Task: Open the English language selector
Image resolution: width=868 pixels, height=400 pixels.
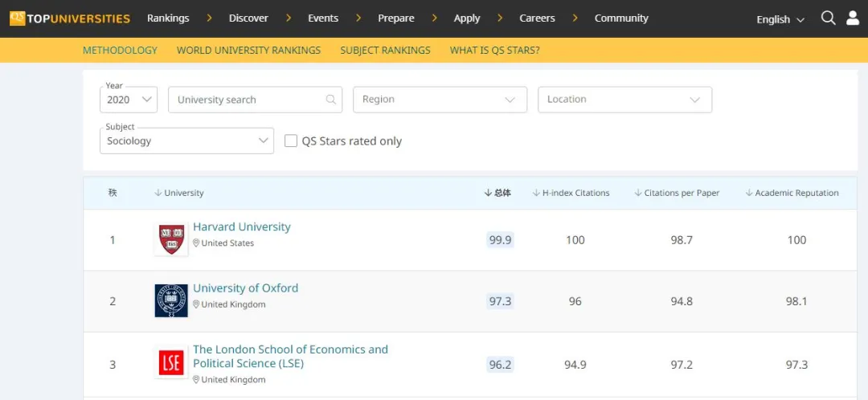Action: point(780,19)
